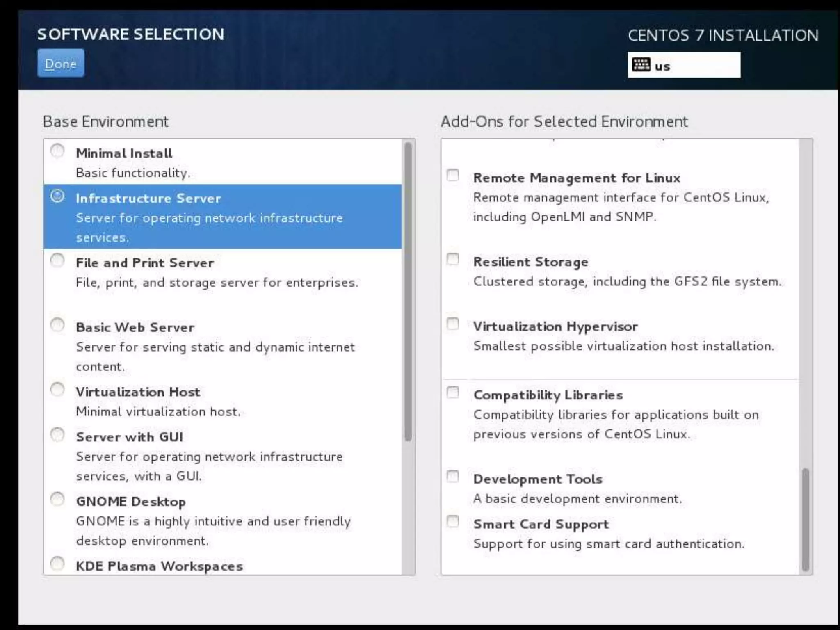This screenshot has height=630, width=840.
Task: Choose Basic Web Server environment
Action: click(x=57, y=325)
